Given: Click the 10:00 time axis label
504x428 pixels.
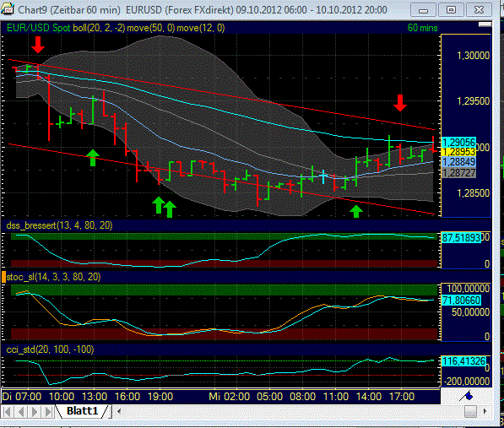Looking at the screenshot, I should 62,396.
